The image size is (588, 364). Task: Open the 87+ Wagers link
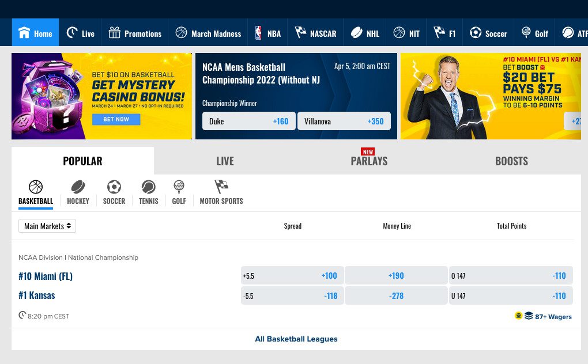tap(553, 316)
